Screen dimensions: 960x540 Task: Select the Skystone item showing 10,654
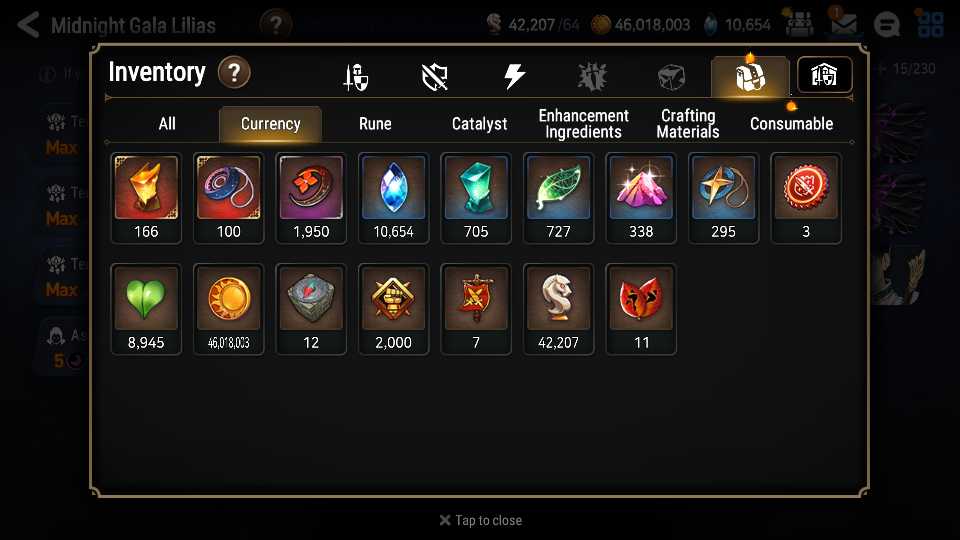pyautogui.click(x=393, y=198)
